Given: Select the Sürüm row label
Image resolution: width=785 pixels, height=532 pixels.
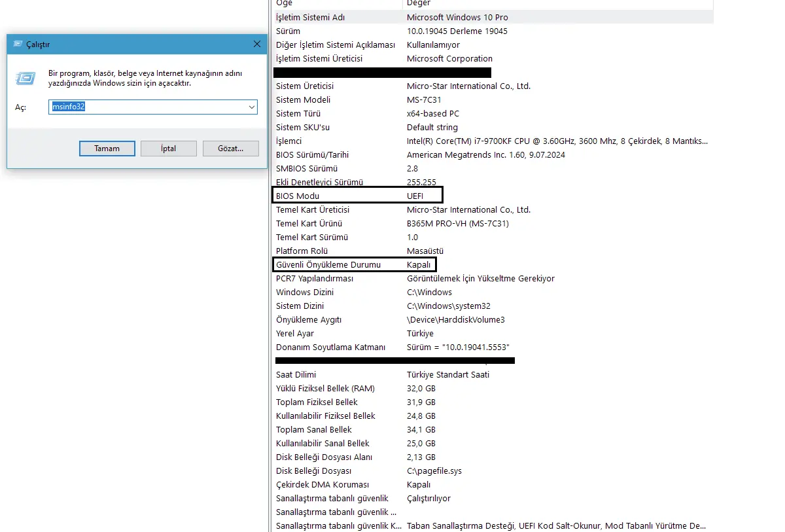Looking at the screenshot, I should [x=288, y=31].
